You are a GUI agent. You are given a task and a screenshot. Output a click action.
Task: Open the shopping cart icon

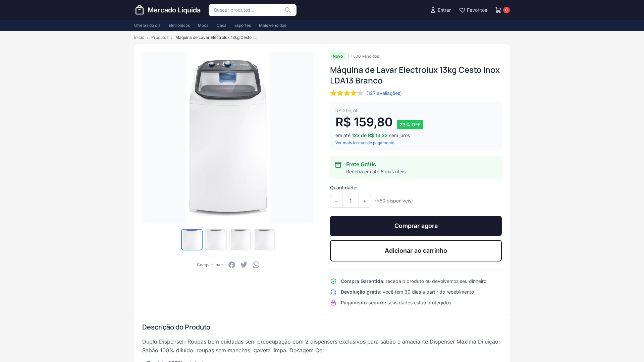[498, 10]
